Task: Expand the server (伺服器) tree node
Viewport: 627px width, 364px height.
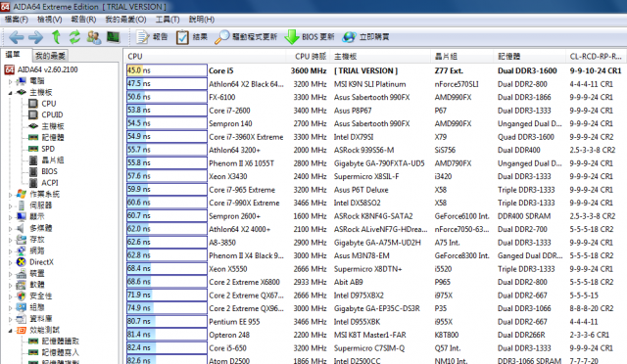Action: 11,205
